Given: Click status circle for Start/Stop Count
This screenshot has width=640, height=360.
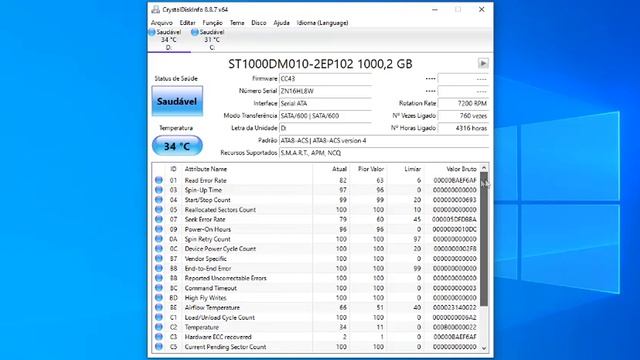Looking at the screenshot, I should [159, 200].
